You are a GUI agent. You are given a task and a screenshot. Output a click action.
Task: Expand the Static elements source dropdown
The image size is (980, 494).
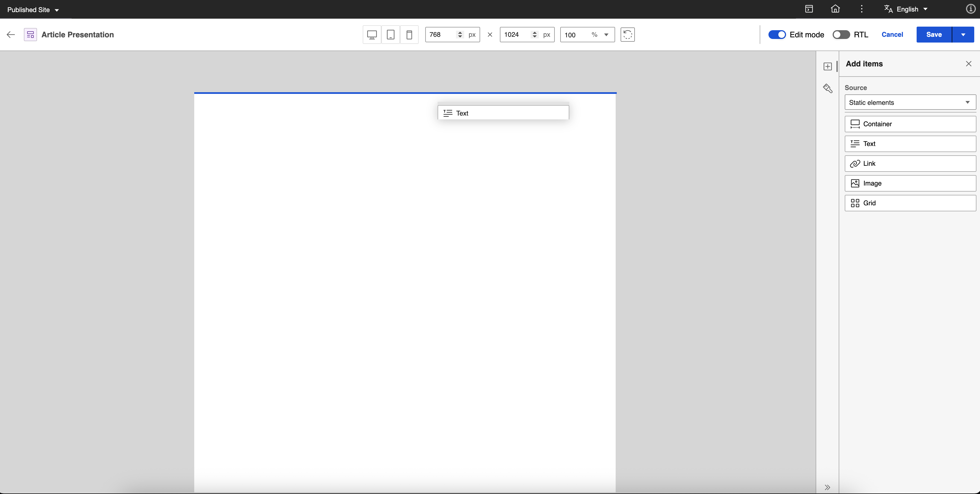(910, 102)
